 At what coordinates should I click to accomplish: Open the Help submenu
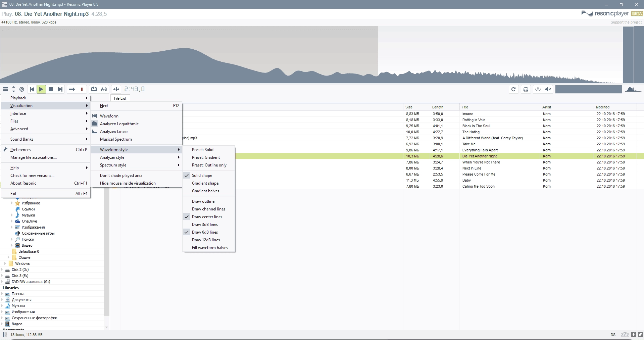click(46, 168)
